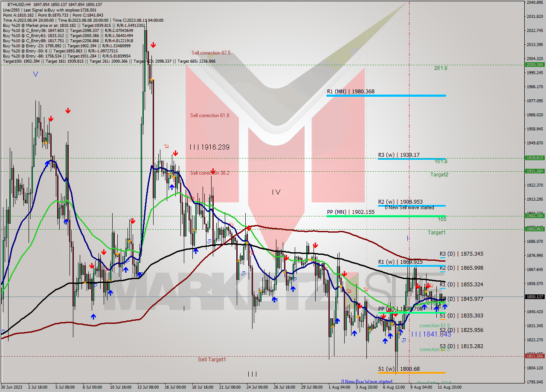Click the blue 'V' wave label
The width and height of the screenshot is (546, 392).
click(35, 74)
